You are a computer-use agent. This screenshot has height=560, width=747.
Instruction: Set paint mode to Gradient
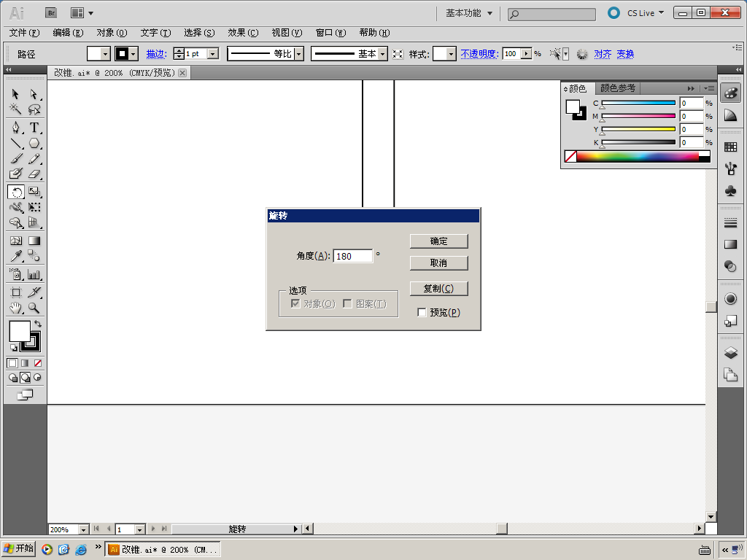pos(25,363)
